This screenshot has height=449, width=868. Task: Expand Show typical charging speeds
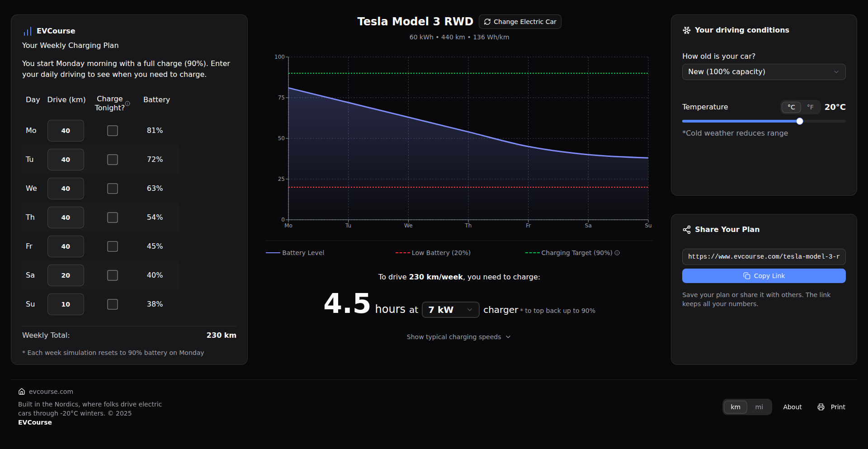(x=458, y=337)
